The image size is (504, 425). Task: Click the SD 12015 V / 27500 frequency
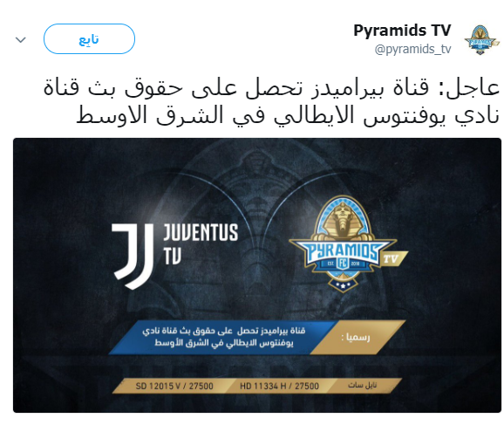[x=174, y=386]
